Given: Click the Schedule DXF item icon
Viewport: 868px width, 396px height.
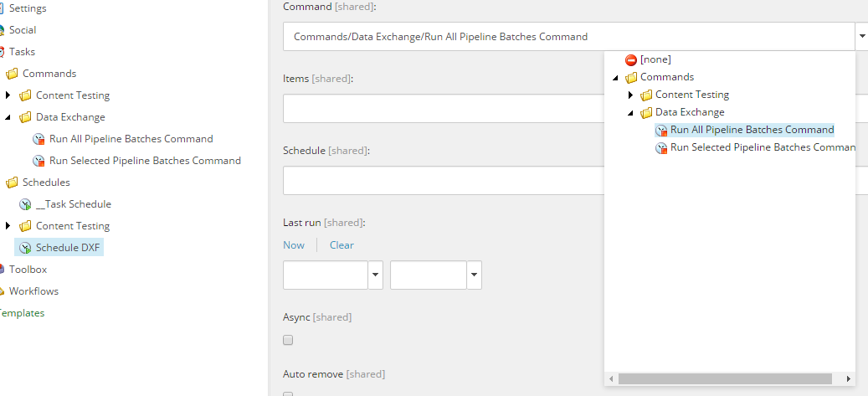Looking at the screenshot, I should [25, 248].
